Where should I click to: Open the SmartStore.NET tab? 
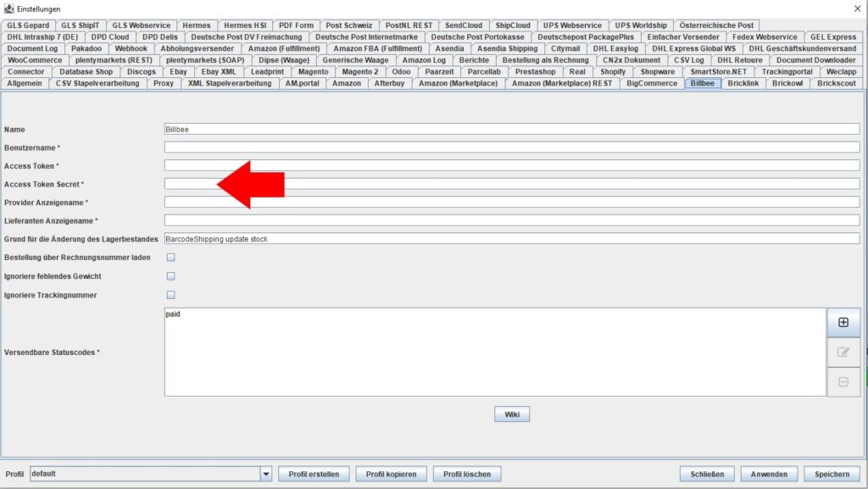coord(718,72)
